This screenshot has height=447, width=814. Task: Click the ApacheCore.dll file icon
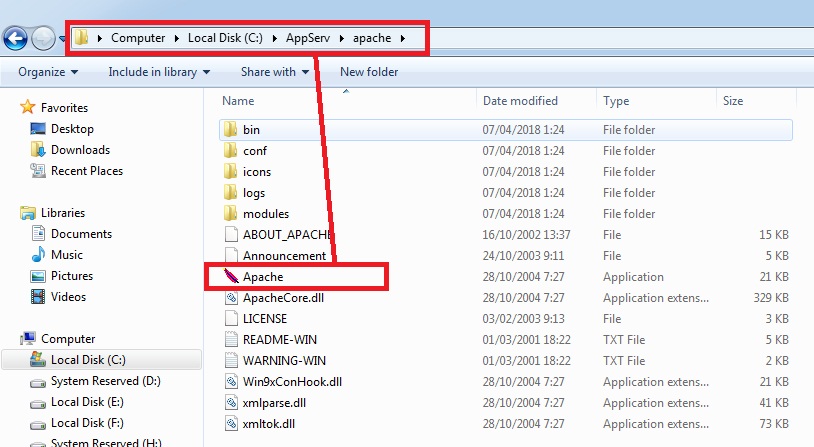coord(231,297)
